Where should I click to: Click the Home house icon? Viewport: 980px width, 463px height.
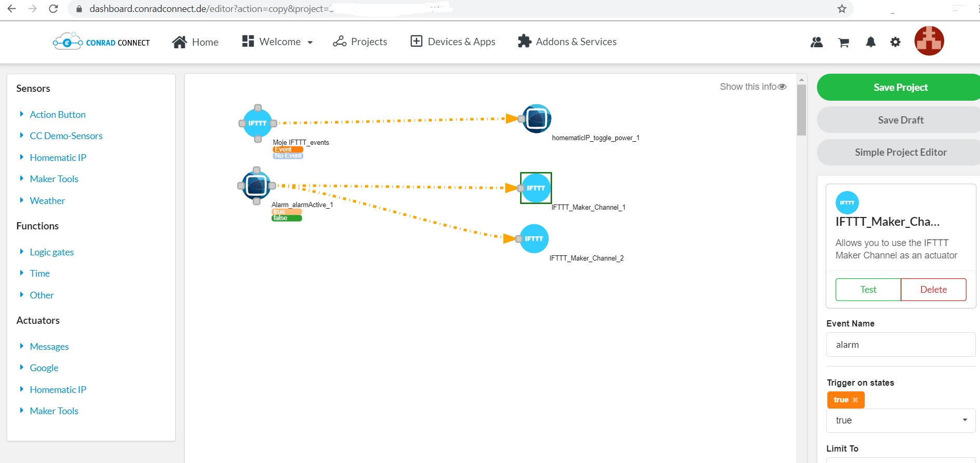(x=180, y=42)
